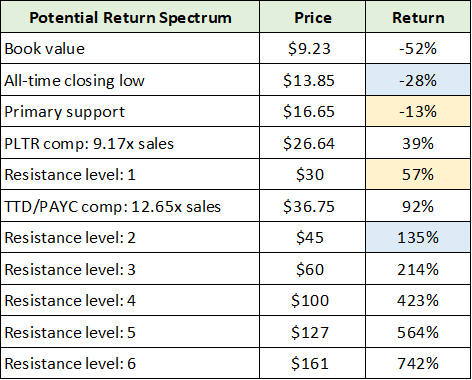Select the Potential Return Spectrum header cell
This screenshot has width=472, height=380.
tap(130, 17)
